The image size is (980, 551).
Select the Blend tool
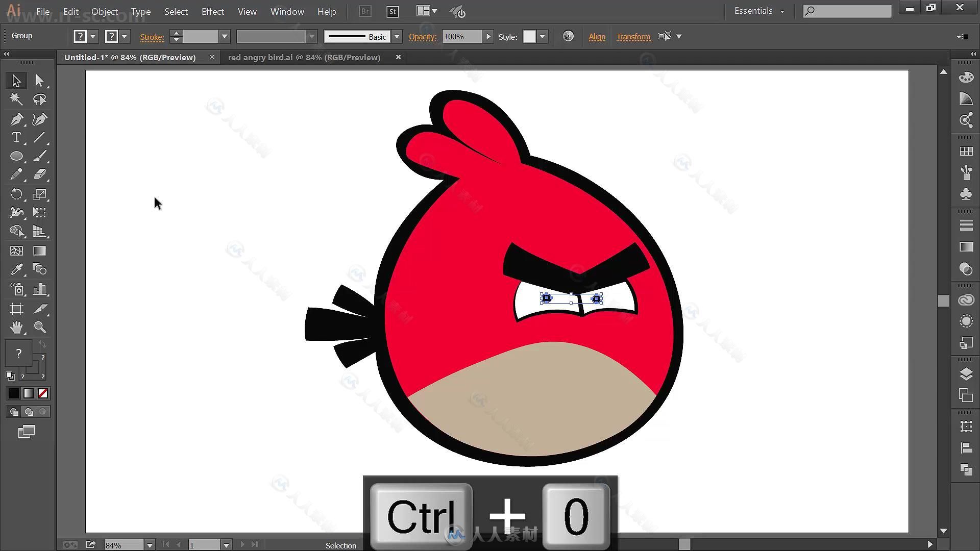(x=40, y=269)
